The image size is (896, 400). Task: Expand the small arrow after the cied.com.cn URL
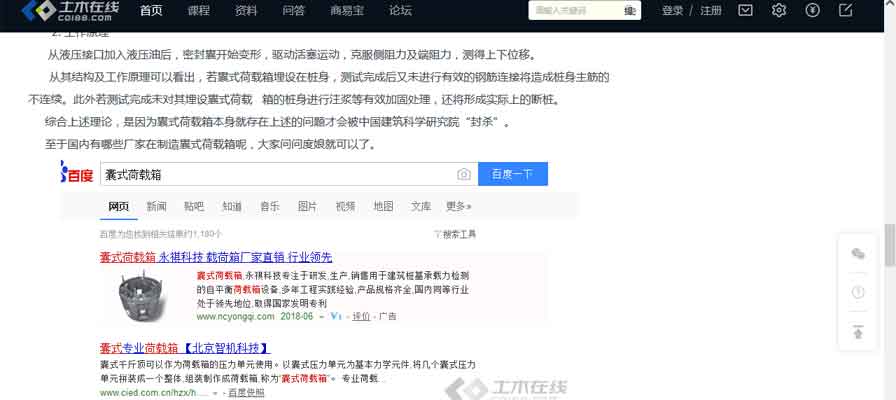point(215,393)
